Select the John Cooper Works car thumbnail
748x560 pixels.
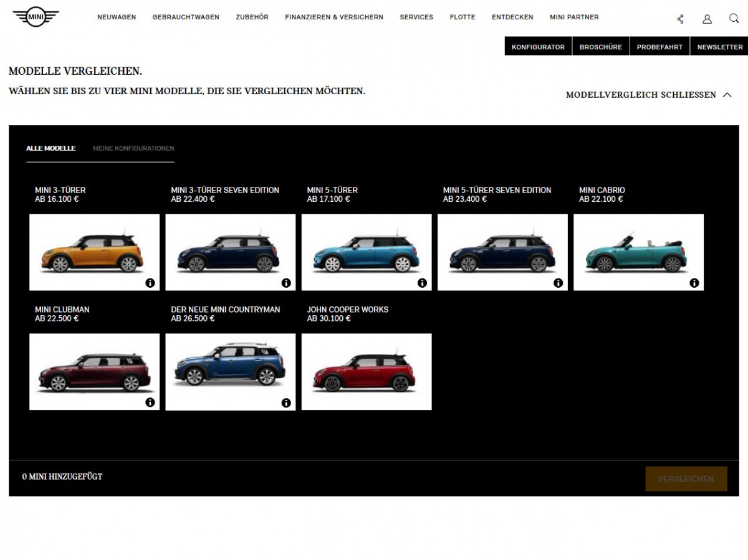coord(367,372)
